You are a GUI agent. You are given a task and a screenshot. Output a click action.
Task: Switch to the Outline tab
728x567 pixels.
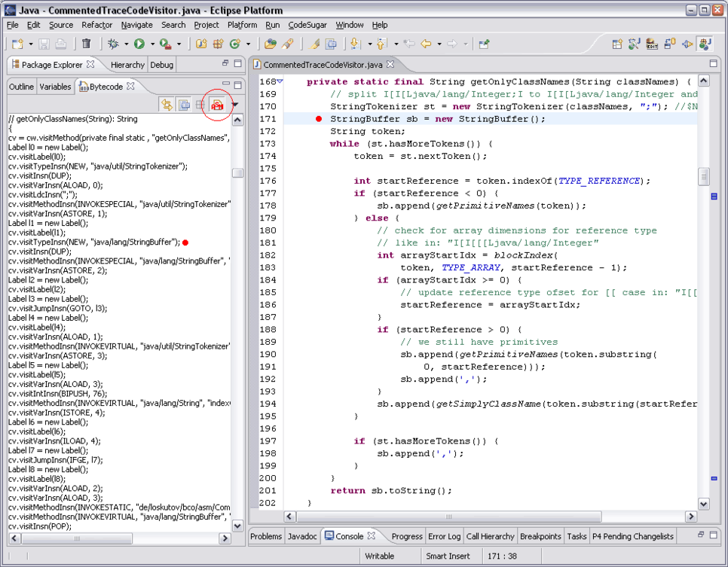pos(21,87)
